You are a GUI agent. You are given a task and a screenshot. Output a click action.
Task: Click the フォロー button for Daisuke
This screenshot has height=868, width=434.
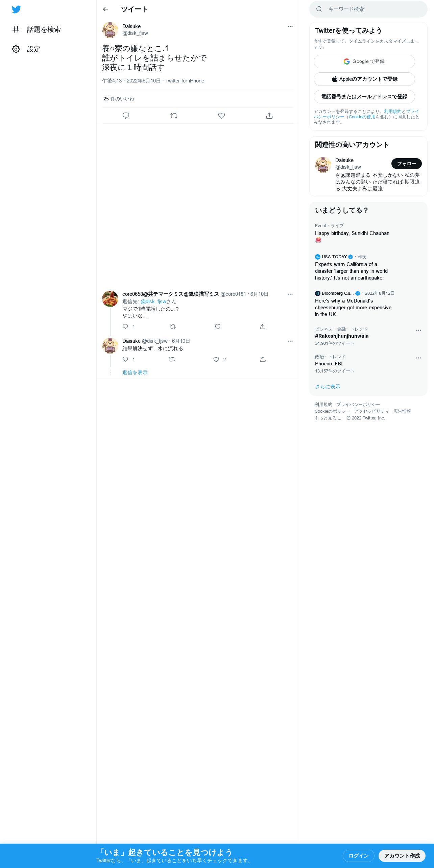(x=407, y=164)
